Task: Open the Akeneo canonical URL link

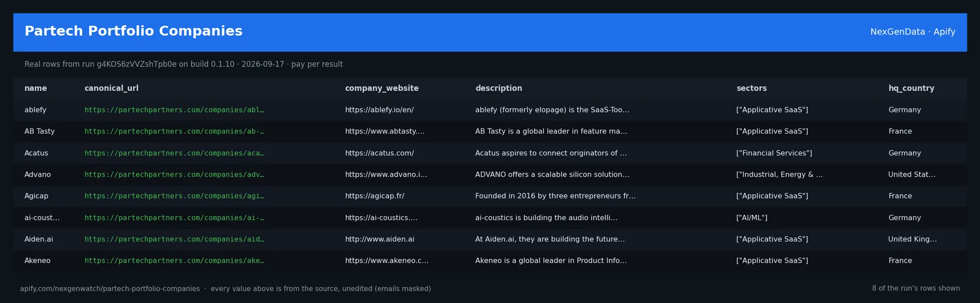Action: [174, 260]
